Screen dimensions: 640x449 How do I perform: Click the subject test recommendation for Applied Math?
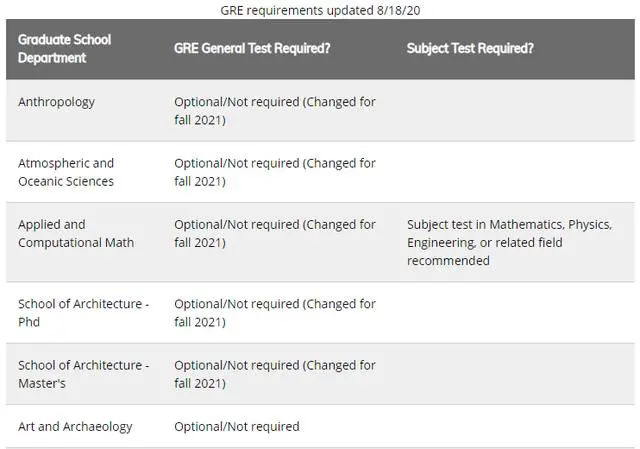tap(508, 242)
